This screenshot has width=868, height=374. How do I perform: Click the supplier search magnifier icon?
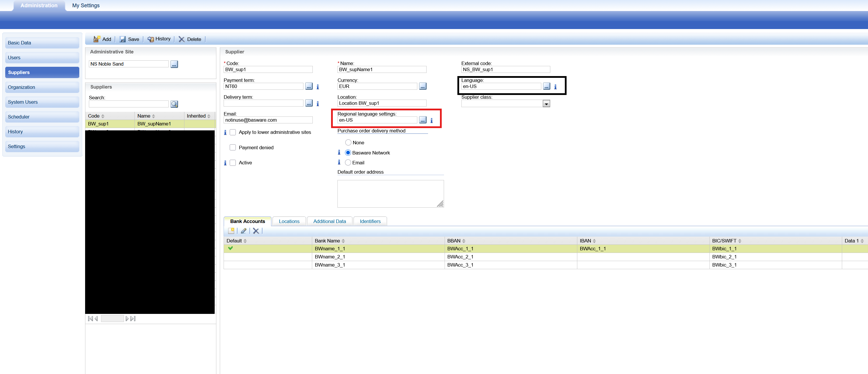click(x=174, y=104)
